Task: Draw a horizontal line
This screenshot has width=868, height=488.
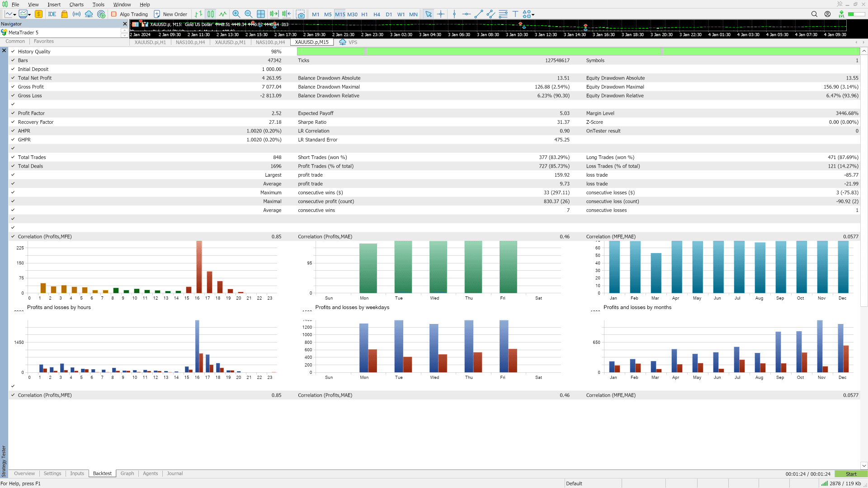Action: pyautogui.click(x=467, y=14)
